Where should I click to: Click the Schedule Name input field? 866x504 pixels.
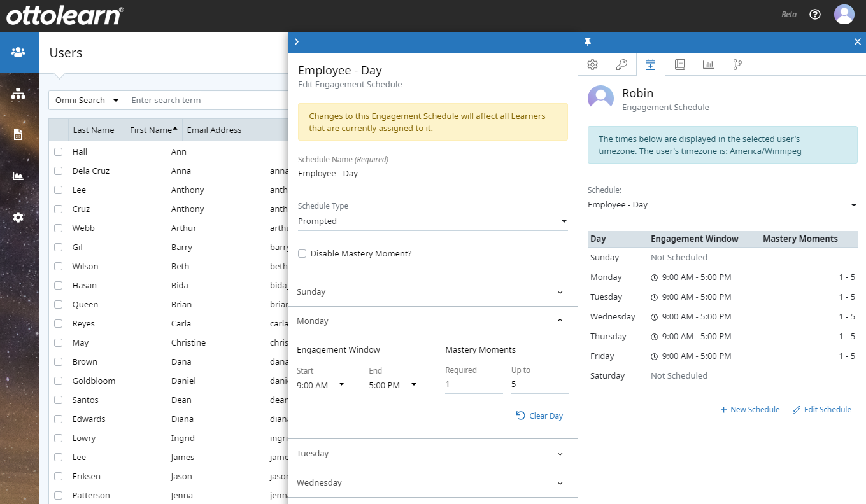(433, 174)
